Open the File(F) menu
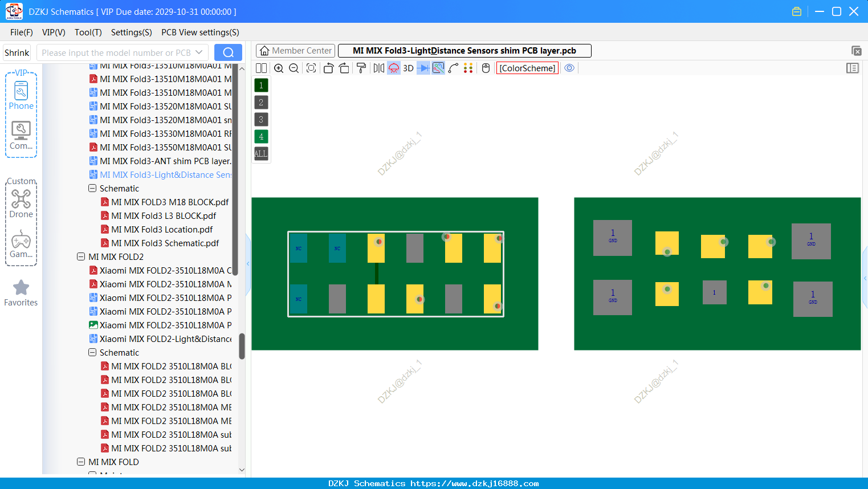868x489 pixels. pos(22,32)
